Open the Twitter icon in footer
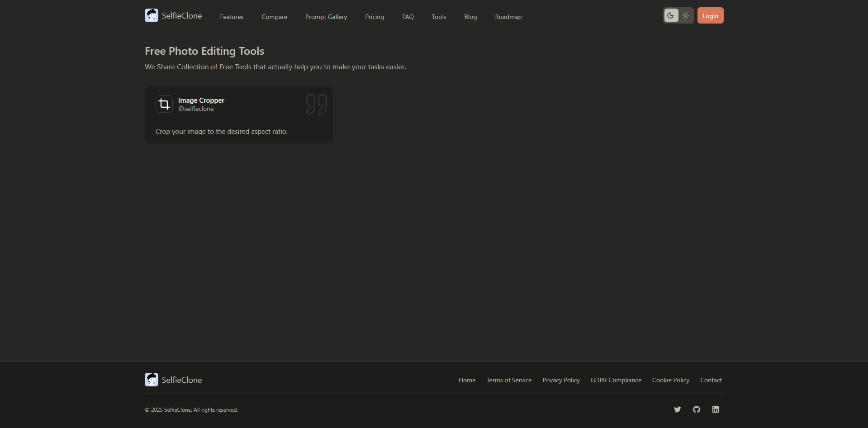The width and height of the screenshot is (868, 428). [677, 409]
